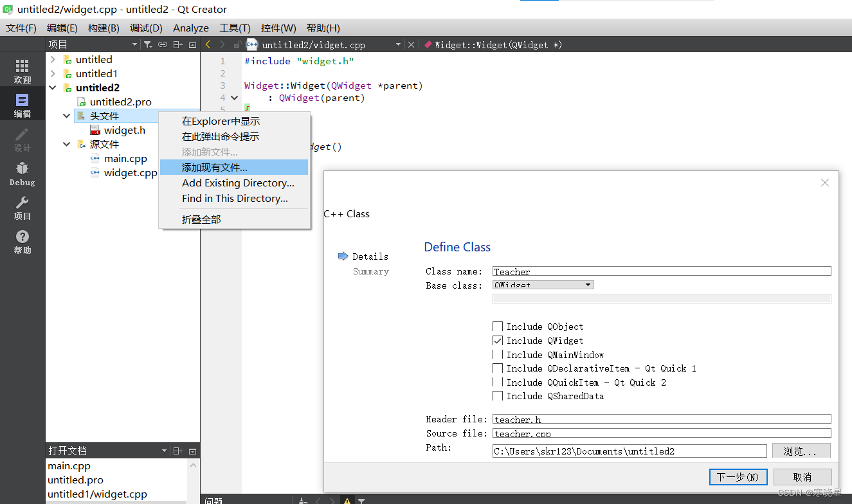The width and height of the screenshot is (852, 504).
Task: Click the Source file field teacher.cpp
Action: point(662,433)
